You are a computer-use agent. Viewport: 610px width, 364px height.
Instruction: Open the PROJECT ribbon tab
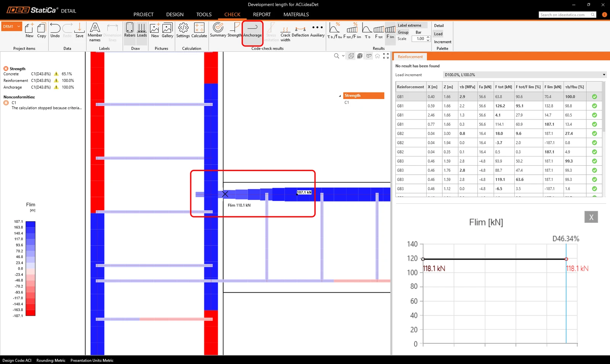point(143,14)
